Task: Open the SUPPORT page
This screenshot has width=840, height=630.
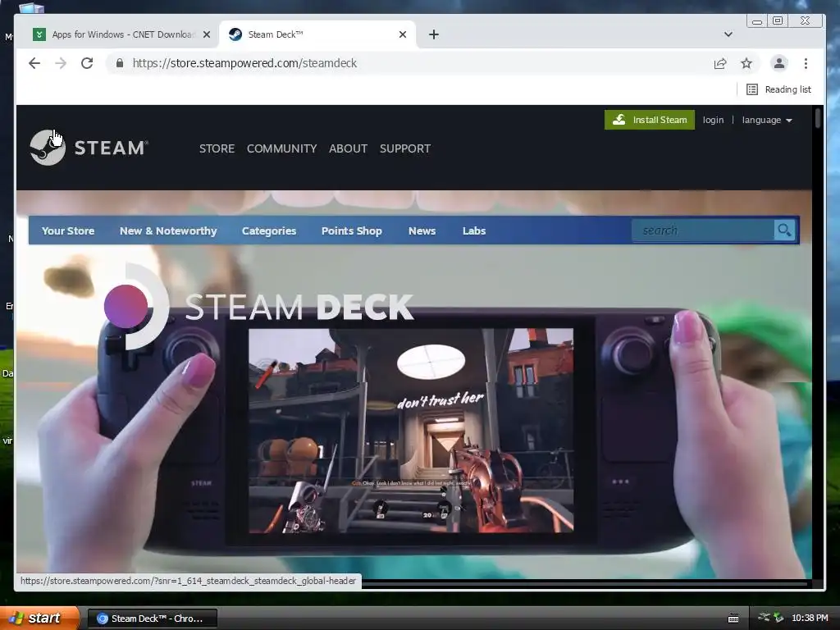Action: click(x=405, y=148)
